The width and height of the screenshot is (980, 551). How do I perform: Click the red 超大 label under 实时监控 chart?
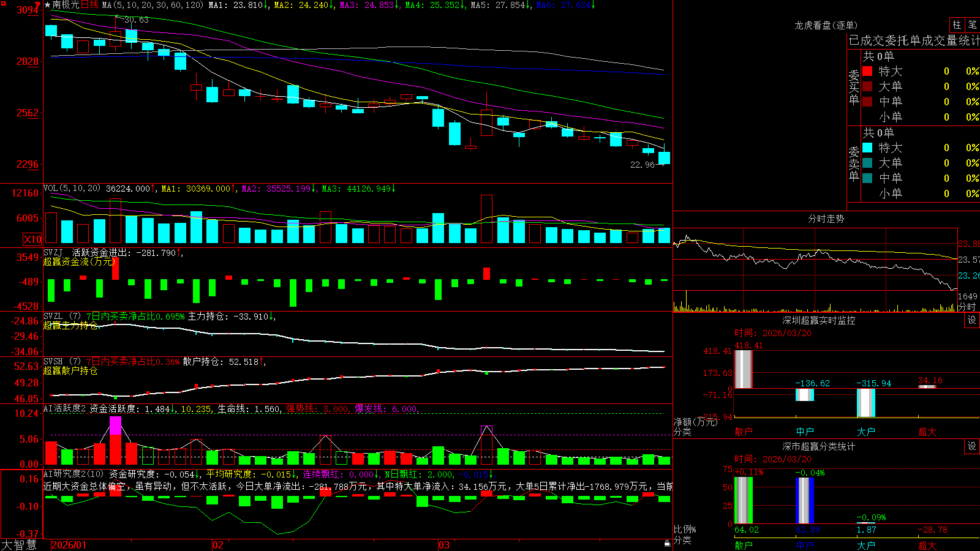(x=927, y=432)
